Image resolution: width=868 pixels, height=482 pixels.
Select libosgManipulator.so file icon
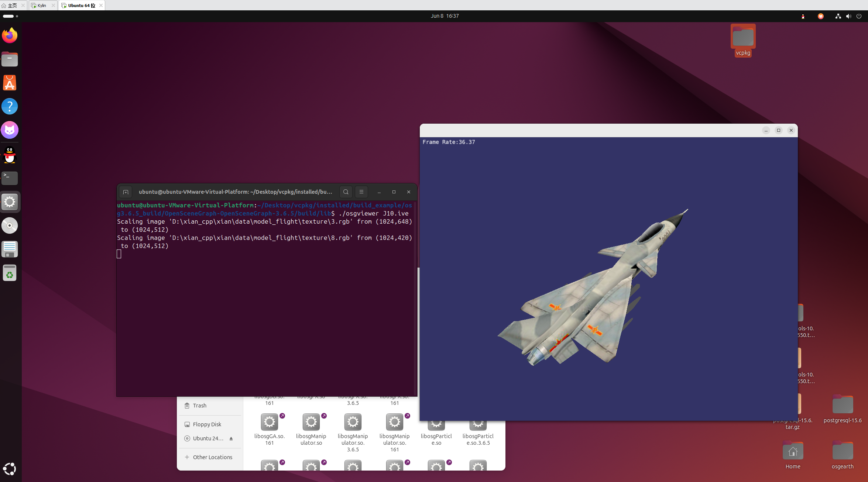(311, 423)
